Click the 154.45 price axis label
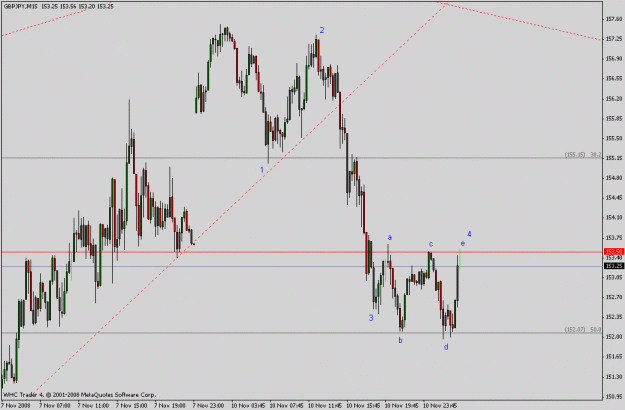This screenshot has width=625, height=410. 614,198
